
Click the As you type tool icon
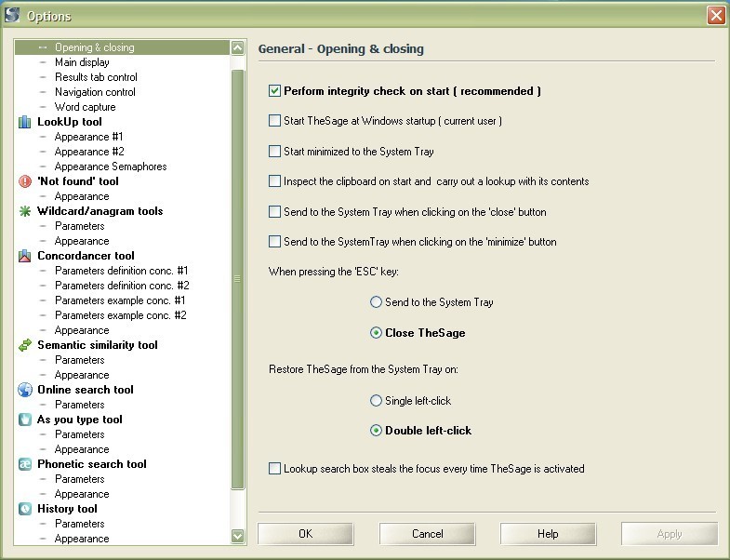point(25,420)
